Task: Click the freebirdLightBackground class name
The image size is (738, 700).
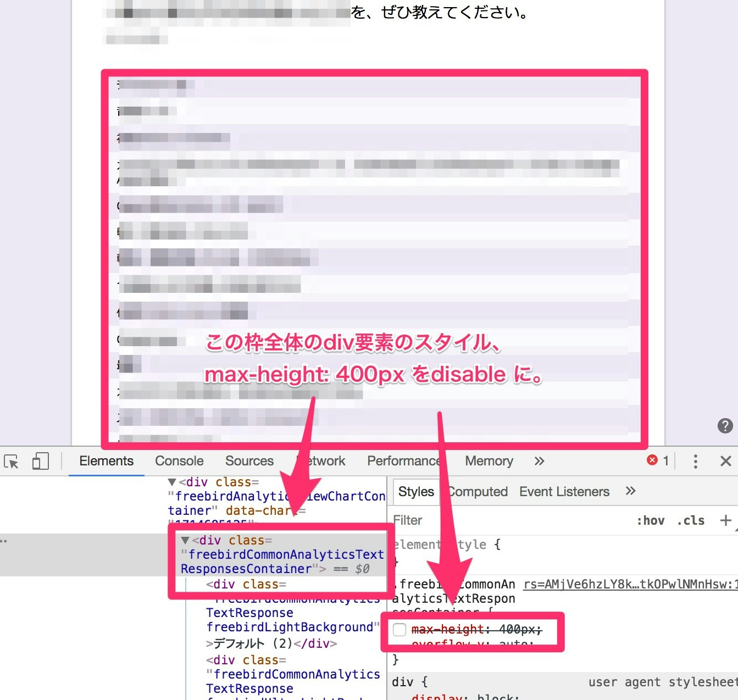Action: click(290, 627)
